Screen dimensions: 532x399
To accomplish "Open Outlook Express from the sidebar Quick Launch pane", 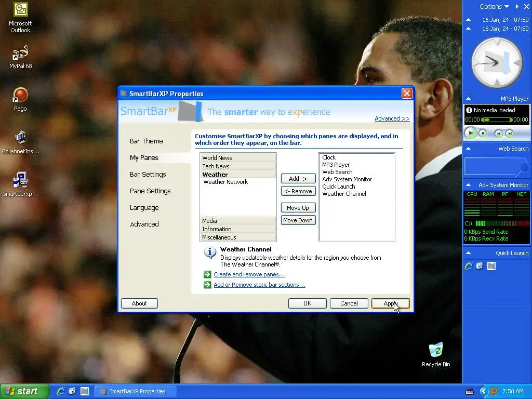I will click(480, 266).
